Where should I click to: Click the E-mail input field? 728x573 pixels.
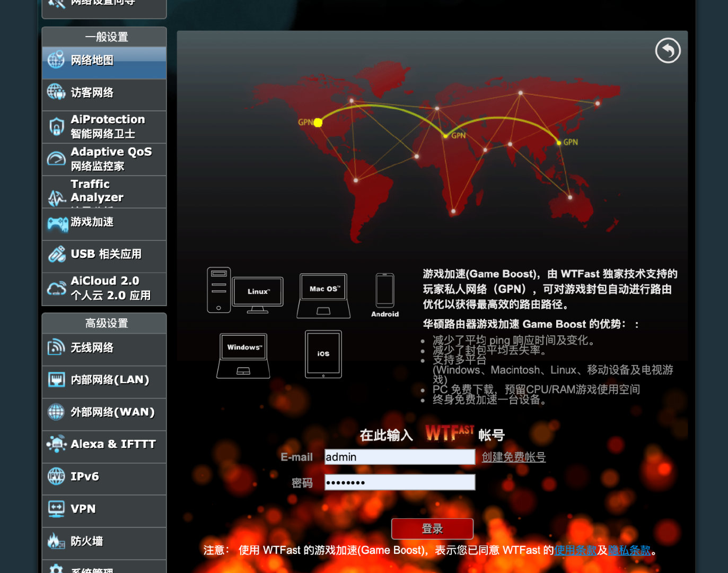(400, 457)
